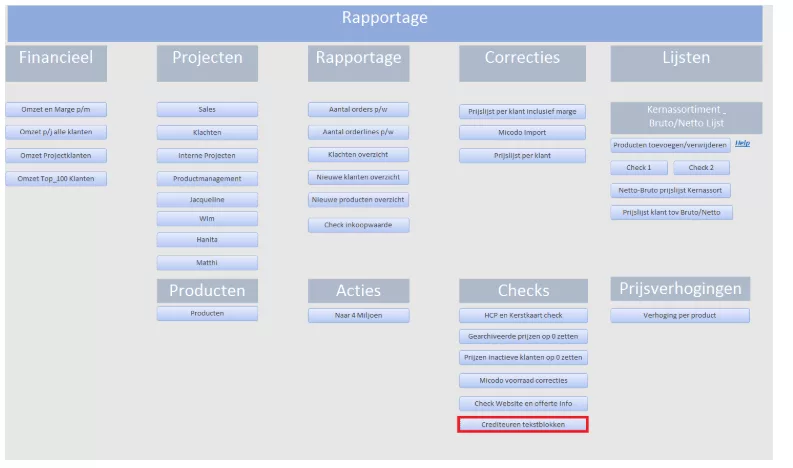Open Producten toevoegen/verwijderen
The height and width of the screenshot is (468, 793).
point(670,145)
